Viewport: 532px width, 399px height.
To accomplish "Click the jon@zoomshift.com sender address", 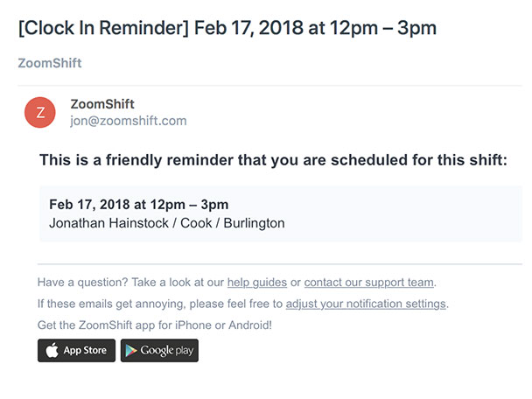I will click(x=129, y=121).
